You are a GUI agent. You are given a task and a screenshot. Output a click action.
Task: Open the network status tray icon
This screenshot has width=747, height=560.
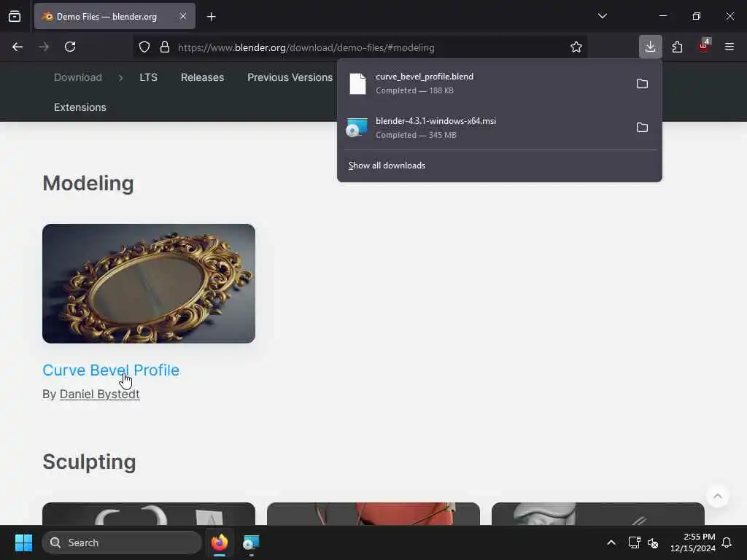point(634,542)
